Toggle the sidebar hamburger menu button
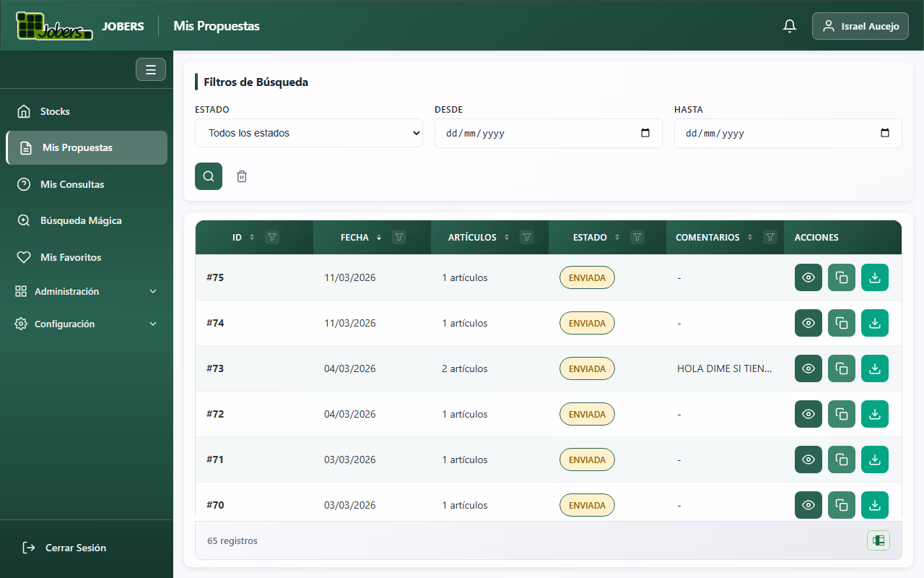Screen dimensions: 924x578 coord(151,69)
